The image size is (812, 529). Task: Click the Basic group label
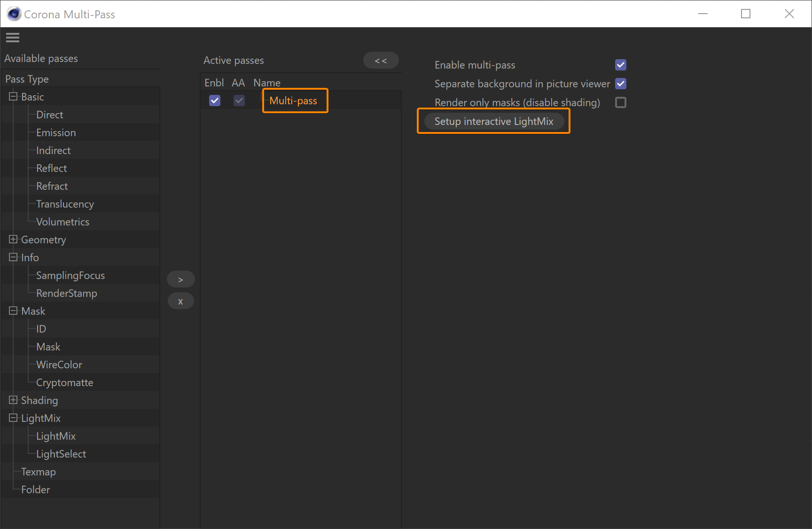pos(32,97)
